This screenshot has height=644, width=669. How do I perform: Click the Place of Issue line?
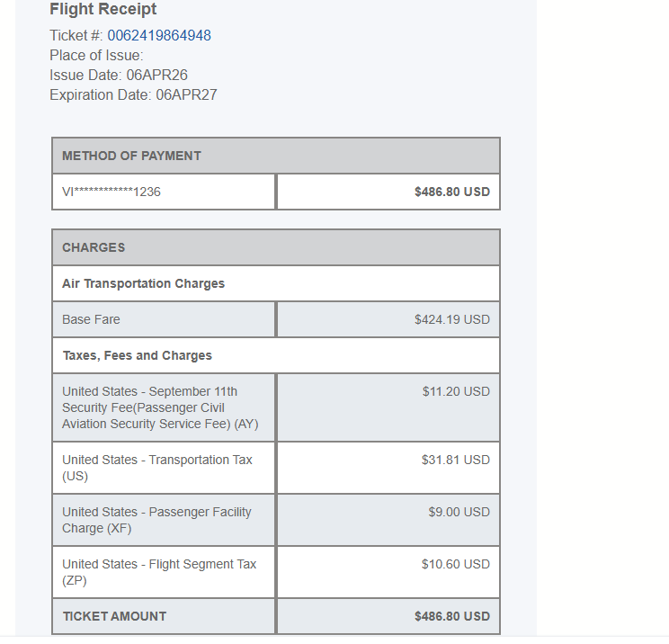point(96,56)
